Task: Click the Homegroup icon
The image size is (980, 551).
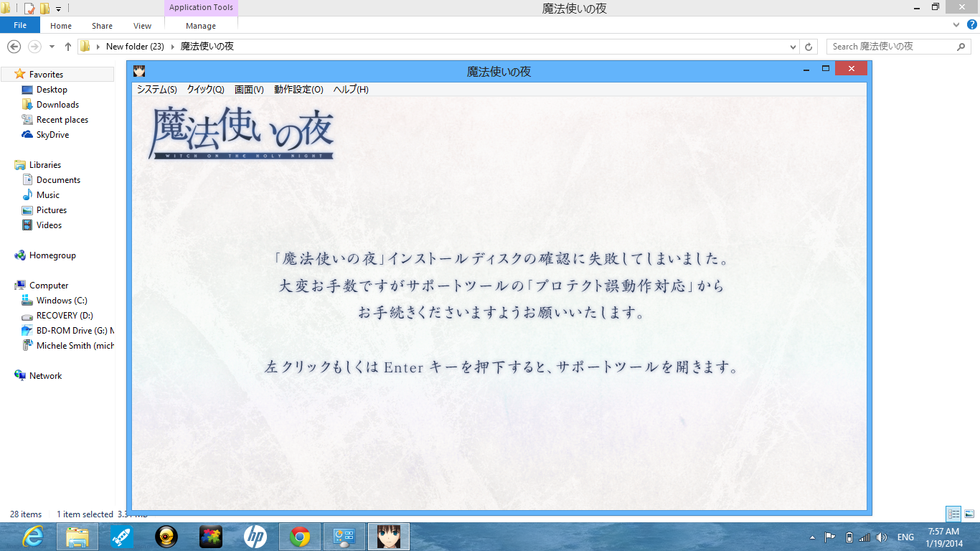Action: [20, 255]
